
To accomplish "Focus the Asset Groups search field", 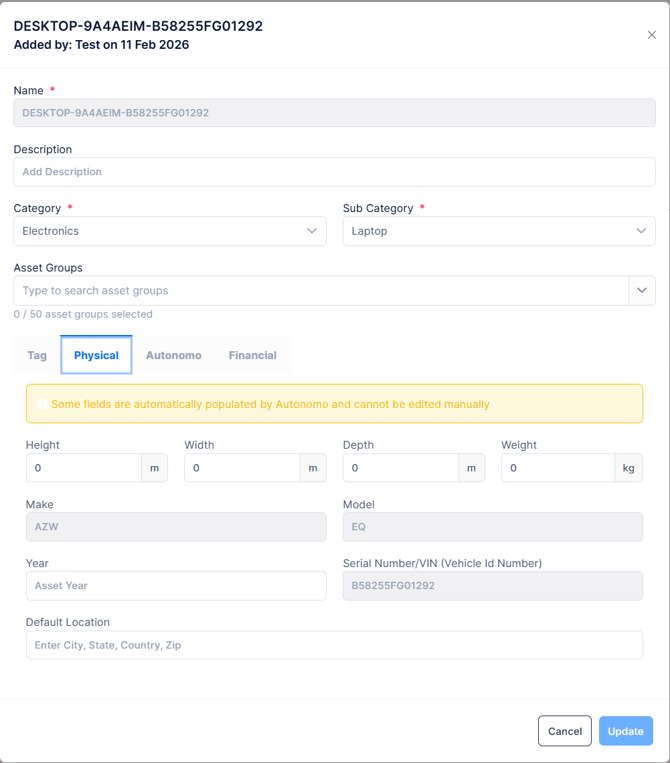I will click(320, 291).
